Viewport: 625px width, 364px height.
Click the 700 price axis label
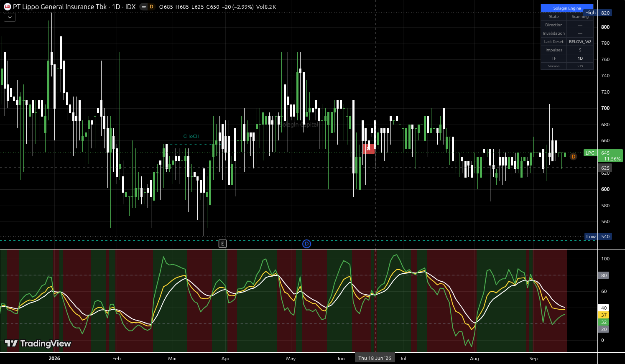coord(605,108)
